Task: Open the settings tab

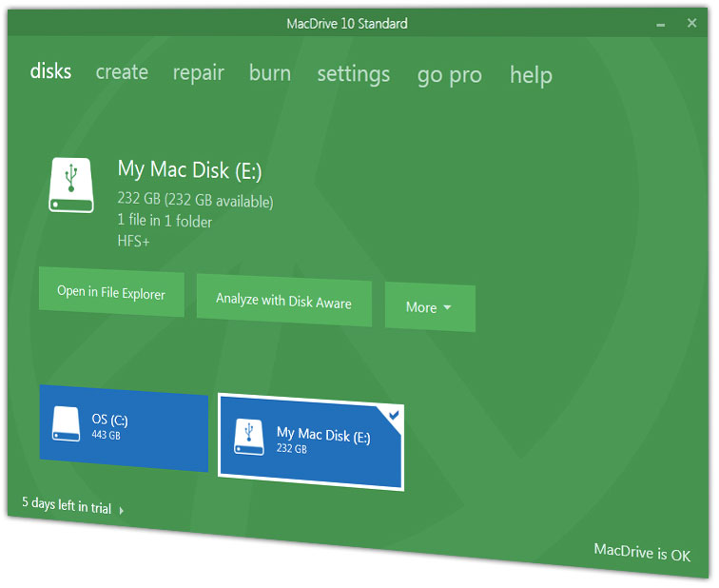Action: (354, 75)
